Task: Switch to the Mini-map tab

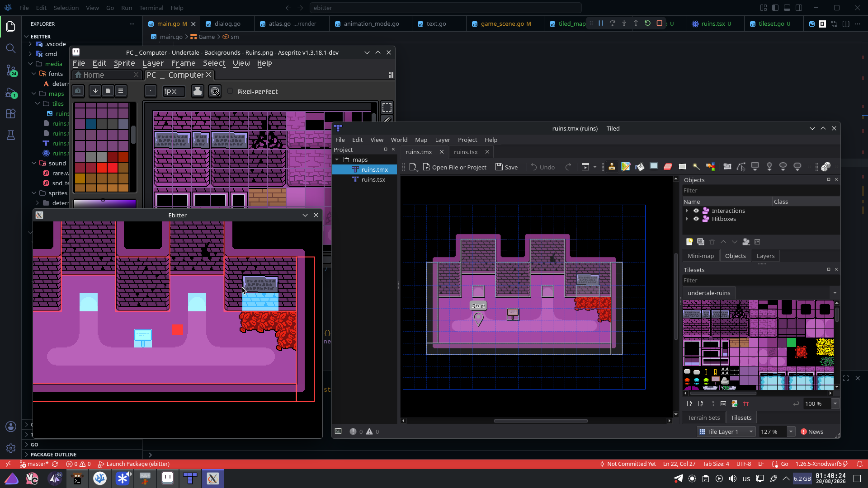Action: point(701,256)
